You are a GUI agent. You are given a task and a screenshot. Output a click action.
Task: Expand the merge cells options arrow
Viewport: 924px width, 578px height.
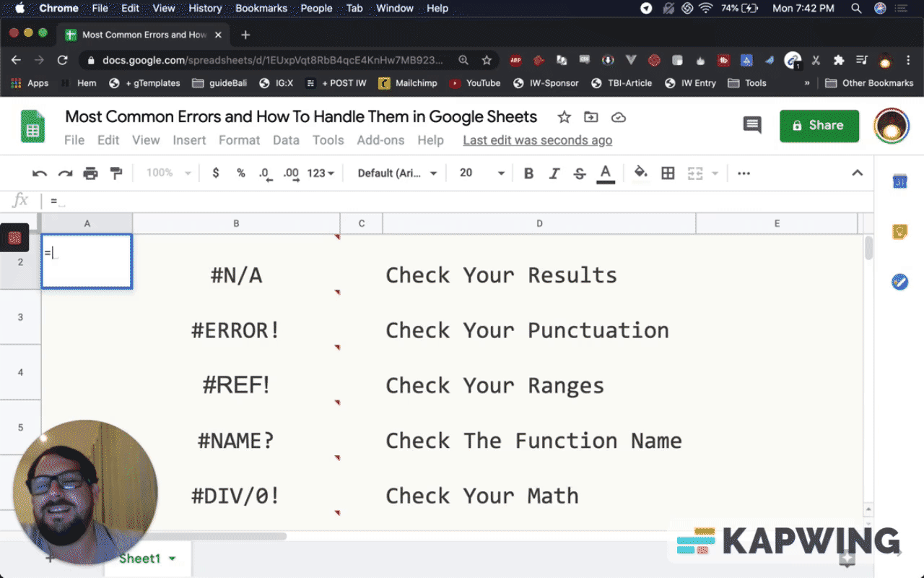[x=715, y=173]
